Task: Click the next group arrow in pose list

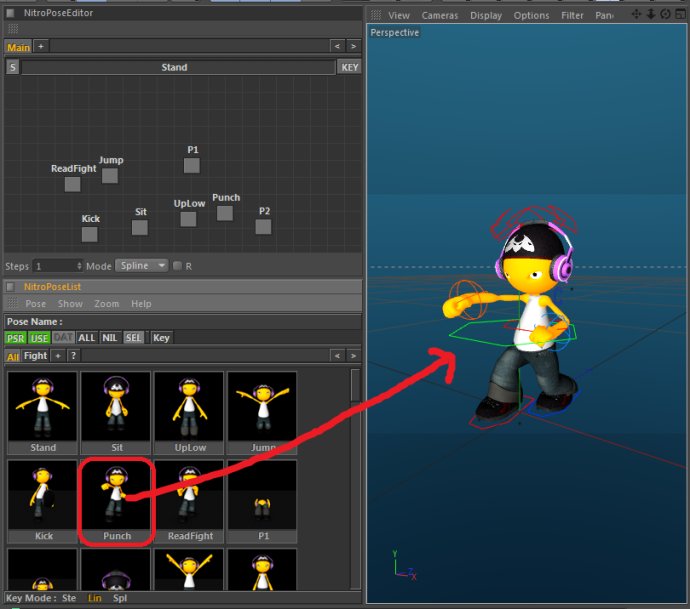Action: (353, 356)
